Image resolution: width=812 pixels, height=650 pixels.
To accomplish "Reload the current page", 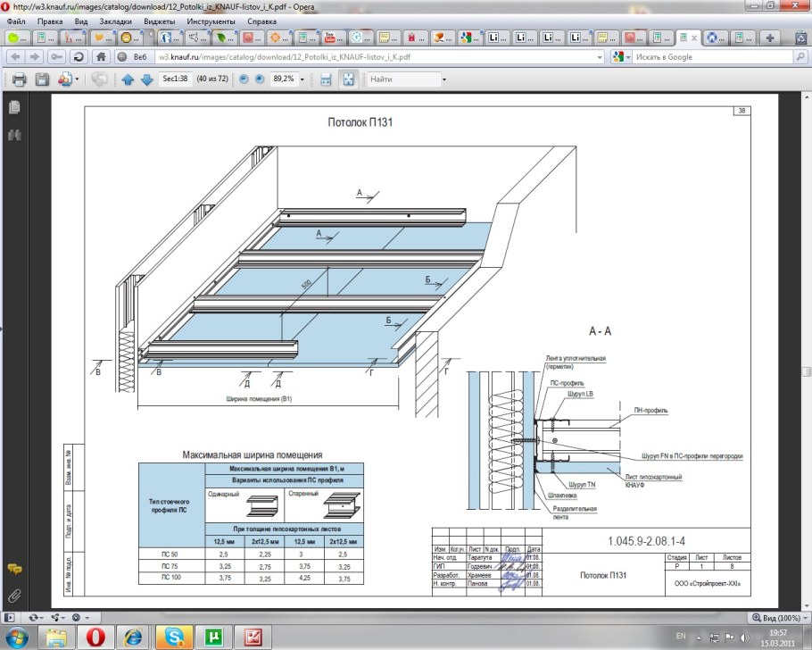I will click(79, 56).
